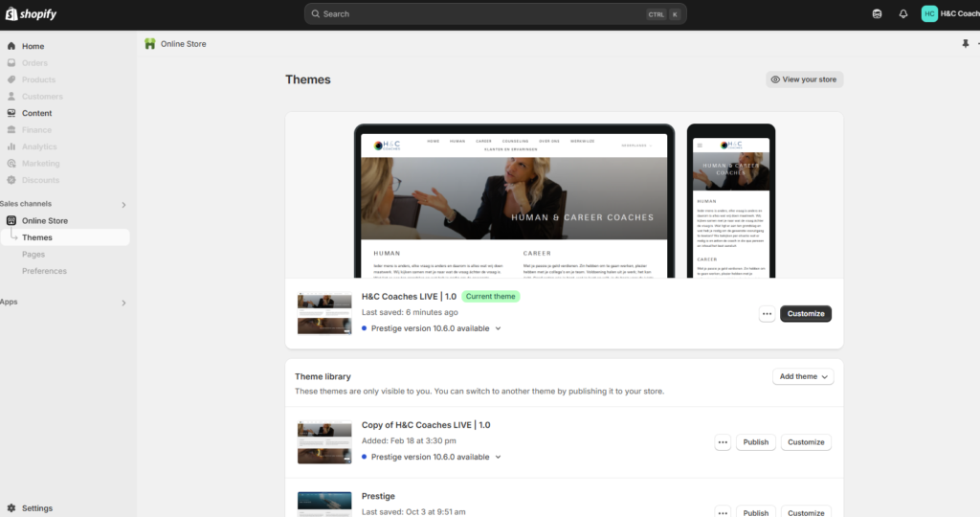The width and height of the screenshot is (980, 517).
Task: Expand Prestige update notice on copied theme
Action: [x=498, y=457]
